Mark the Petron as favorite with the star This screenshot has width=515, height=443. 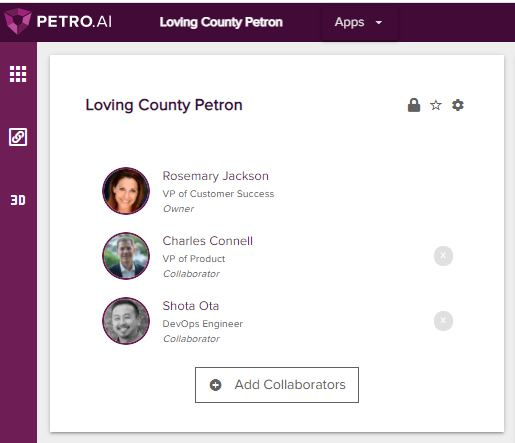tap(436, 105)
